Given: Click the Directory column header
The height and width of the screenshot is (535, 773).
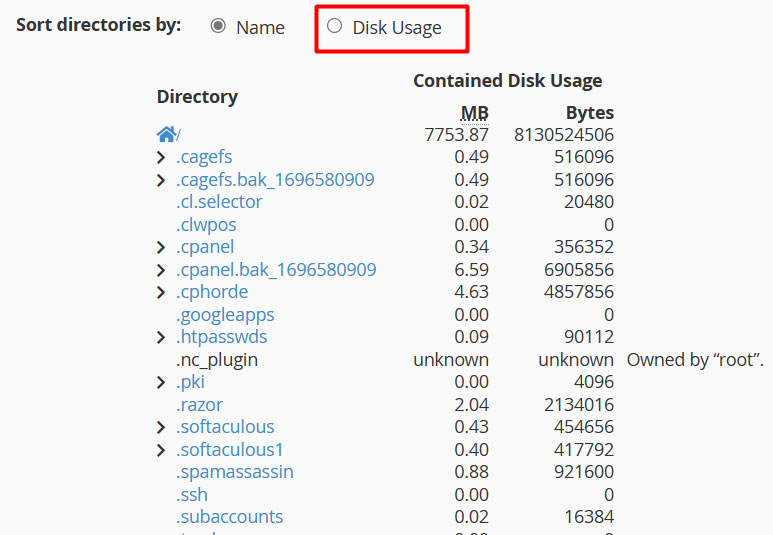Looking at the screenshot, I should click(197, 96).
